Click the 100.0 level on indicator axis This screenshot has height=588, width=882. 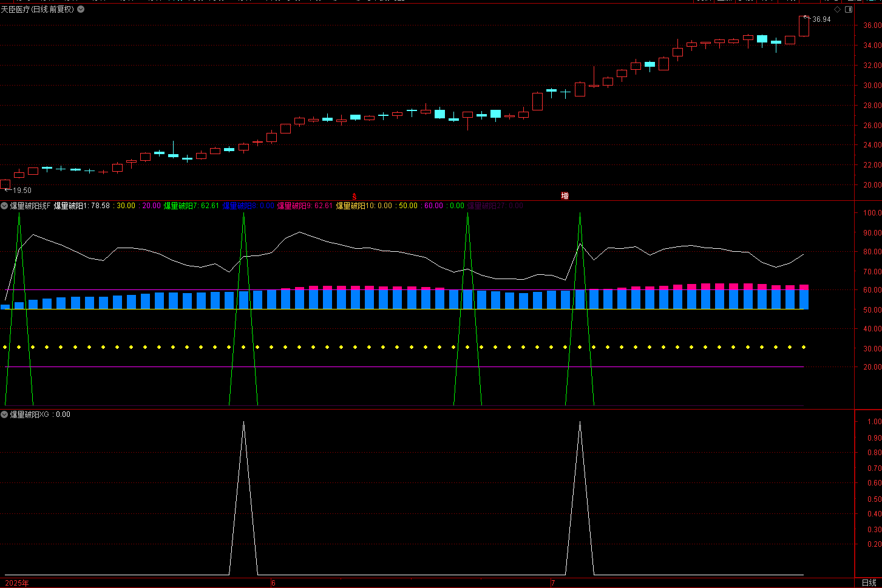click(x=872, y=213)
